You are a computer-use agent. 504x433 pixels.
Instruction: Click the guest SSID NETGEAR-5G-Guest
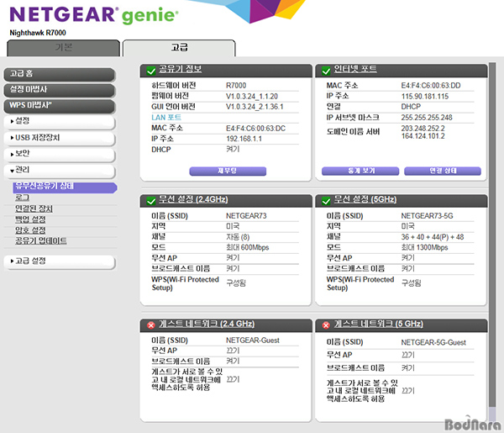433,342
